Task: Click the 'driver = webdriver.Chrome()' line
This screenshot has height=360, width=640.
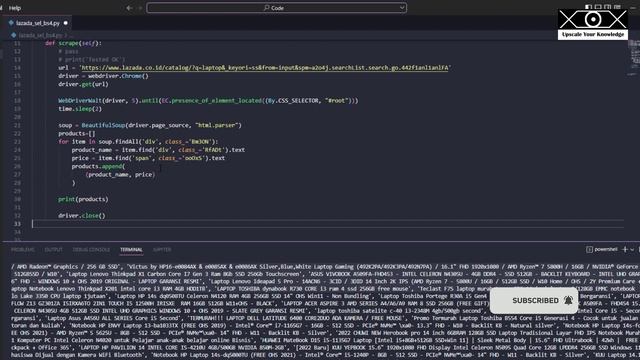Action: click(103, 76)
